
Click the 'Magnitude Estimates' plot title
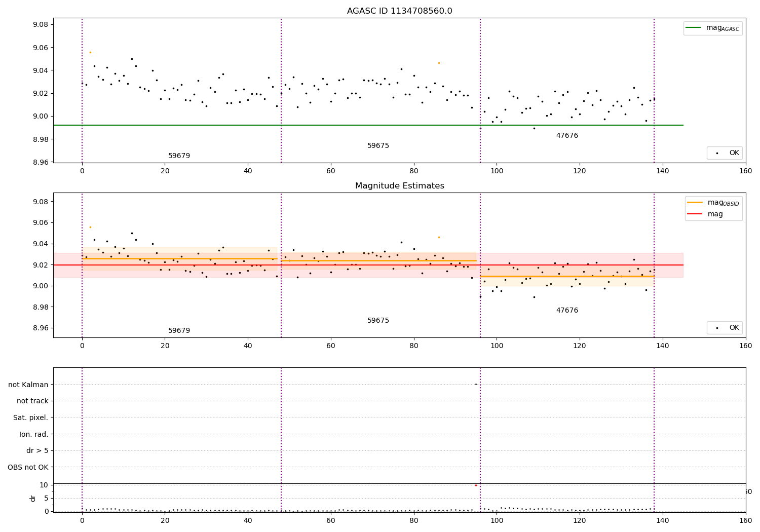399,186
